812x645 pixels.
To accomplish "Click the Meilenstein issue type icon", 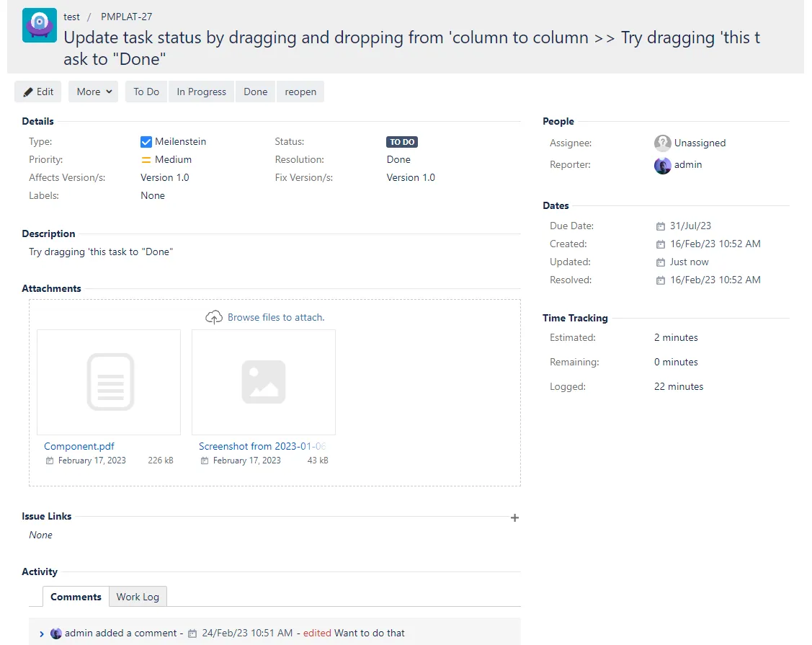I will click(x=146, y=142).
